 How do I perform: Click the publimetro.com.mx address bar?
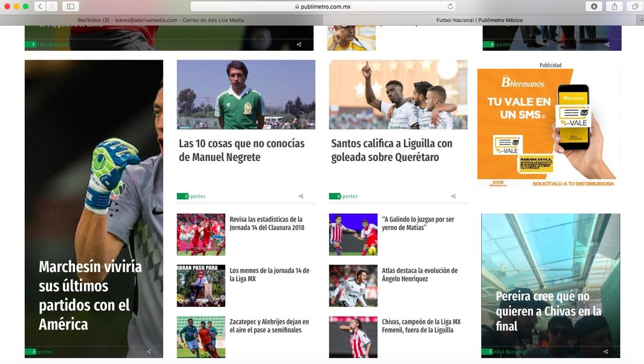click(x=323, y=7)
